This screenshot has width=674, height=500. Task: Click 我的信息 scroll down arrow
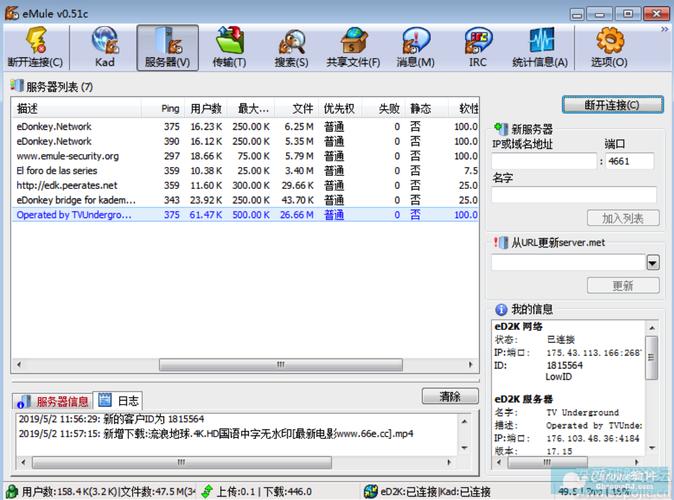(x=652, y=448)
